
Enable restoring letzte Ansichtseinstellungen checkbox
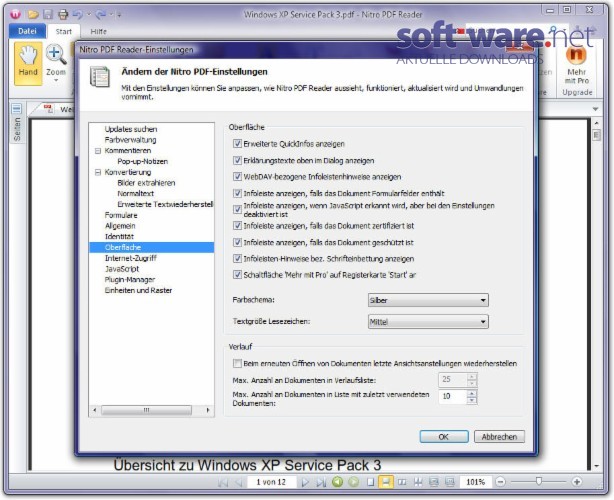(x=237, y=363)
